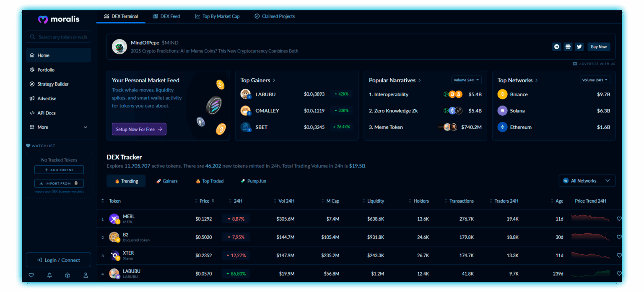Open the MERL token icon

coord(114,219)
